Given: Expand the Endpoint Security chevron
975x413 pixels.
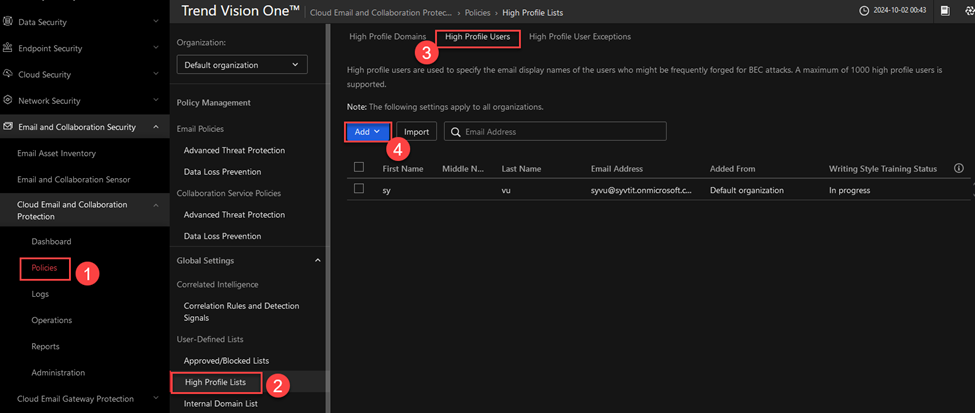Looking at the screenshot, I should [x=155, y=48].
